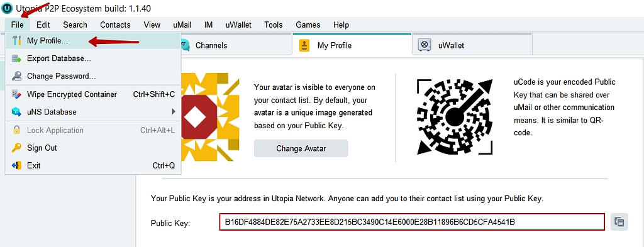Click the Public Key text field
The image size is (644, 247).
(412, 222)
